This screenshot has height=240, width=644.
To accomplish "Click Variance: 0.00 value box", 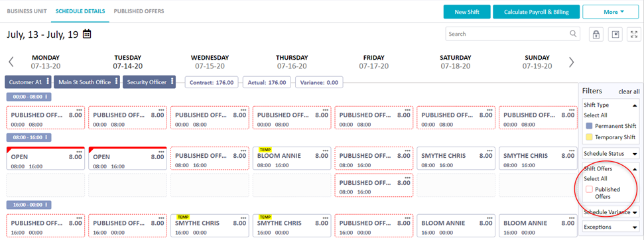I will point(319,82).
